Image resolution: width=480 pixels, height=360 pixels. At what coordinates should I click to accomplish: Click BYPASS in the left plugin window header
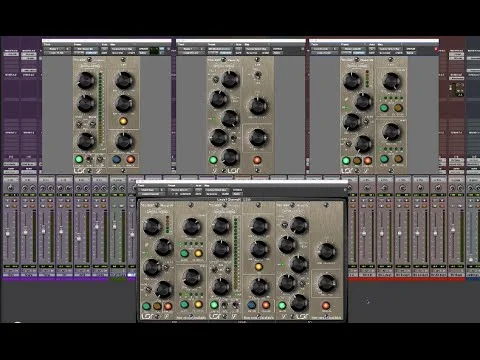[143, 49]
